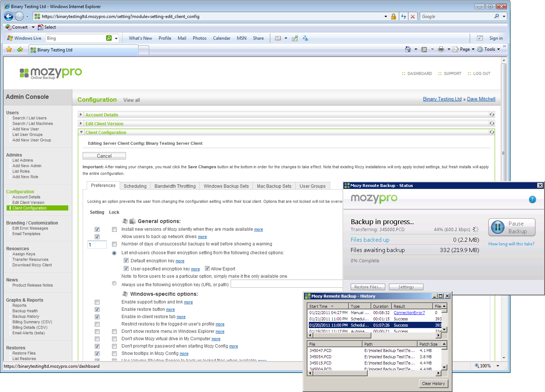Lock the install new versions silently option
Image resolution: width=545 pixels, height=392 pixels.
click(114, 229)
